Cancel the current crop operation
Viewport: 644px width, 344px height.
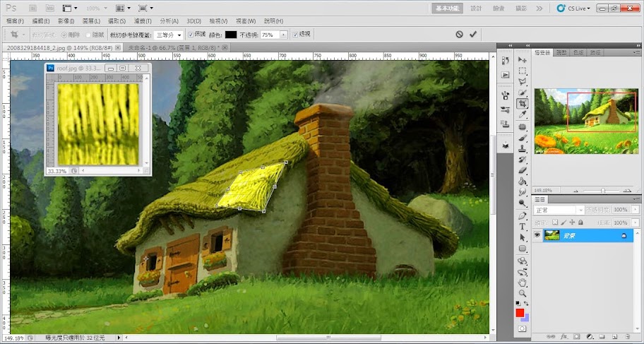coord(459,35)
